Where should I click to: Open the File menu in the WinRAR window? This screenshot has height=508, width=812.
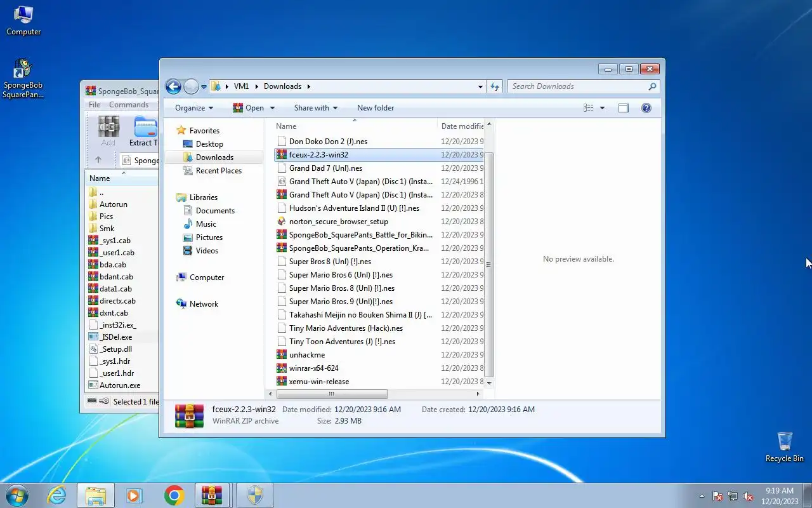coord(95,105)
